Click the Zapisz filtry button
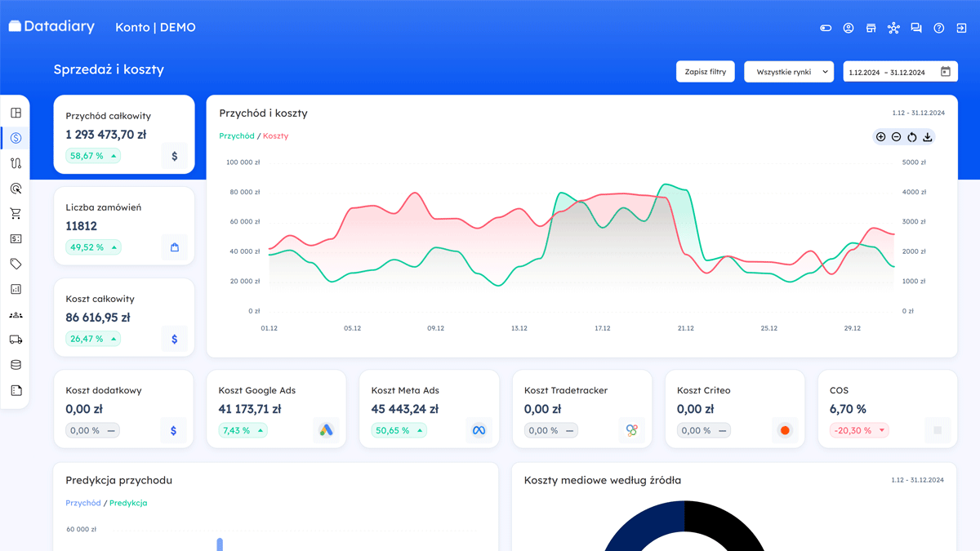 point(705,71)
